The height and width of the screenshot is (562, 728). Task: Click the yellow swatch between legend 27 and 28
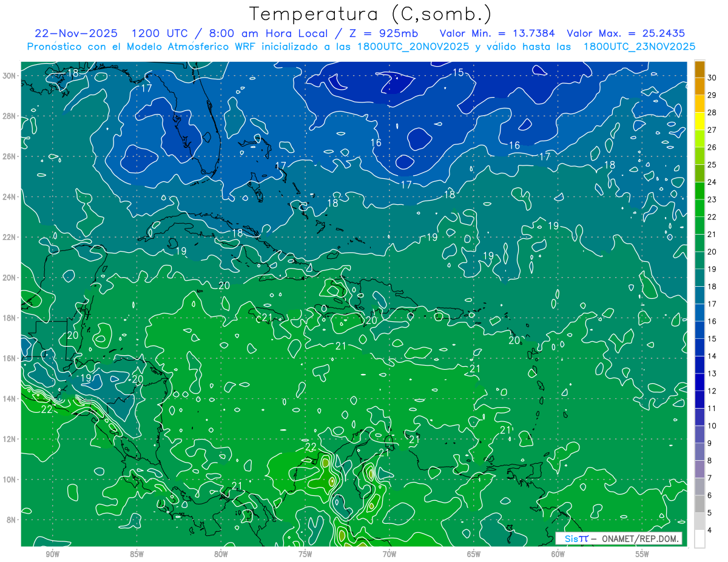(x=699, y=121)
